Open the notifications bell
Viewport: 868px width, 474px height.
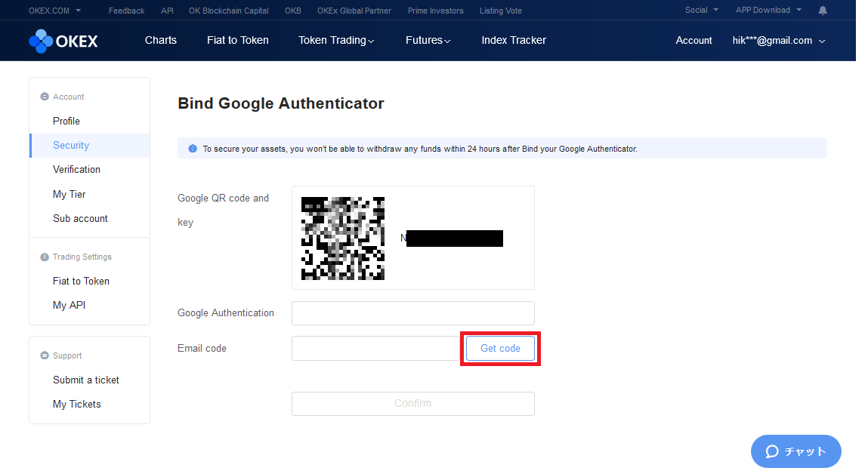[x=823, y=11]
